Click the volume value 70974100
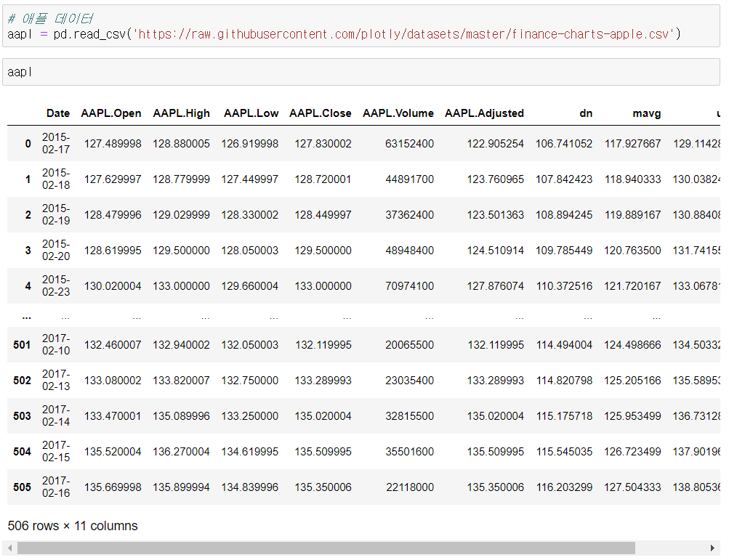 410,285
